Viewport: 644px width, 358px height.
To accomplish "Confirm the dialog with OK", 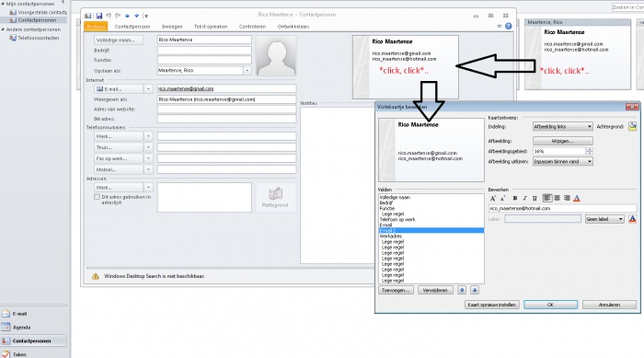I will point(550,305).
